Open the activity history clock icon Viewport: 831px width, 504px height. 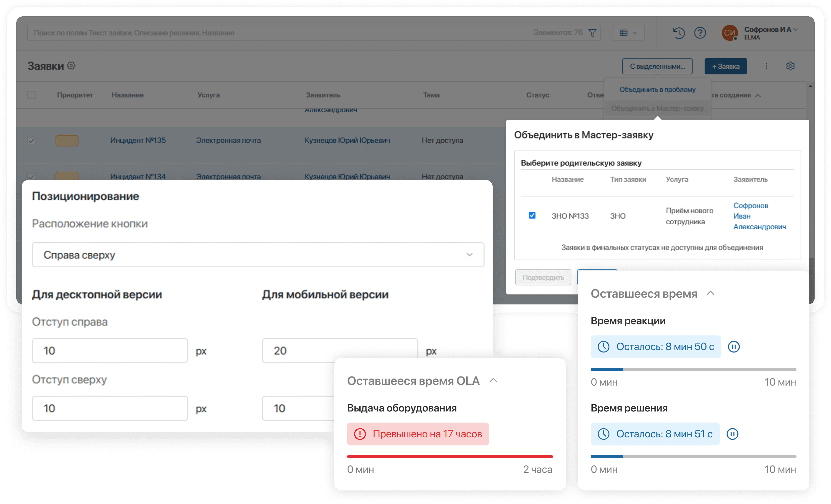[x=679, y=33]
